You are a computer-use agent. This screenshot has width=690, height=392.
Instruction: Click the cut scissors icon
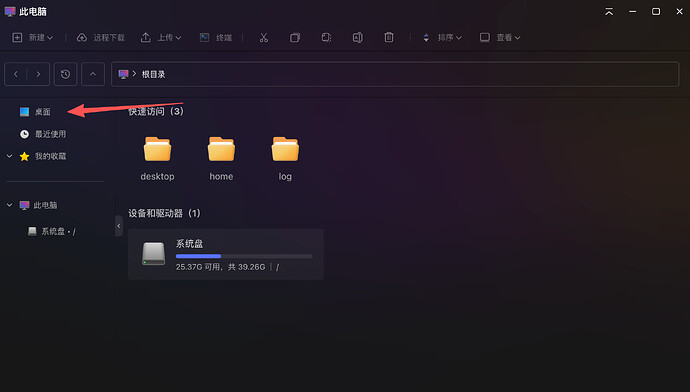pos(264,38)
